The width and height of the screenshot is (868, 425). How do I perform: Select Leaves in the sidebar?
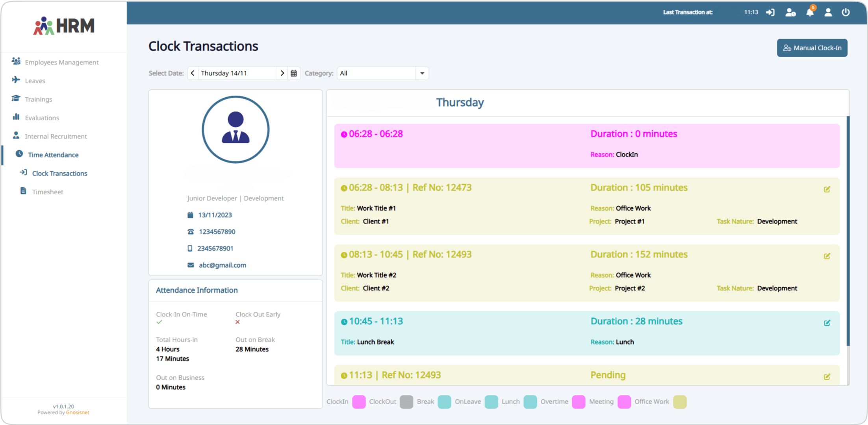coord(35,81)
